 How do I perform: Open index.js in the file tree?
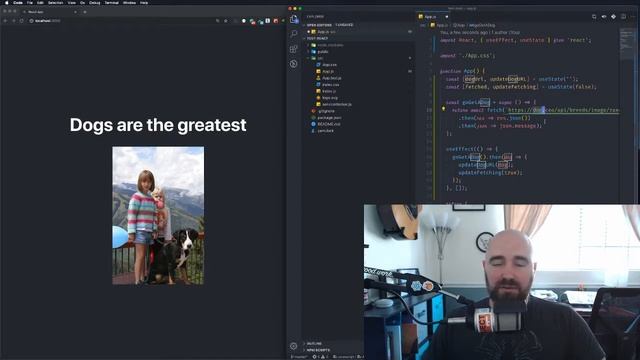pyautogui.click(x=329, y=91)
